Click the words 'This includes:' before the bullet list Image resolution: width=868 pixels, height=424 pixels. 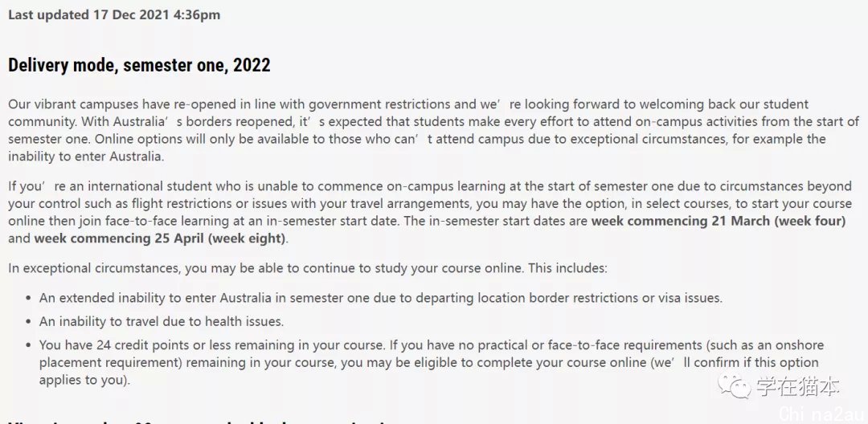click(568, 268)
